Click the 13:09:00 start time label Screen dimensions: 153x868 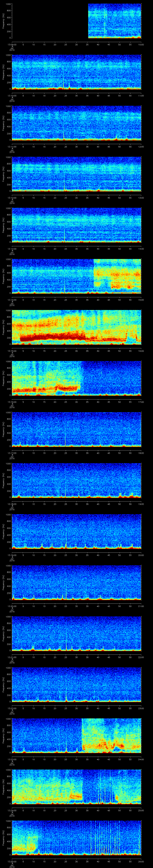(x=12, y=44)
